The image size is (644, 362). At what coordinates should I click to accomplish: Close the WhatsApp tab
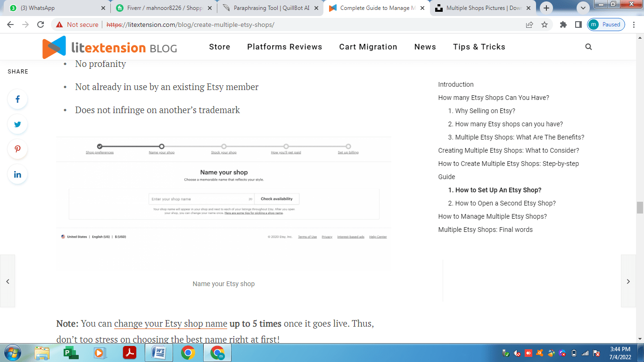103,8
